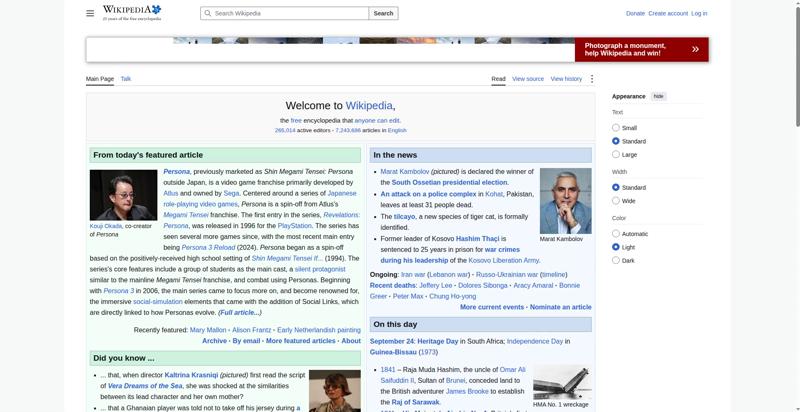Open the three-dot more options menu

[x=592, y=79]
